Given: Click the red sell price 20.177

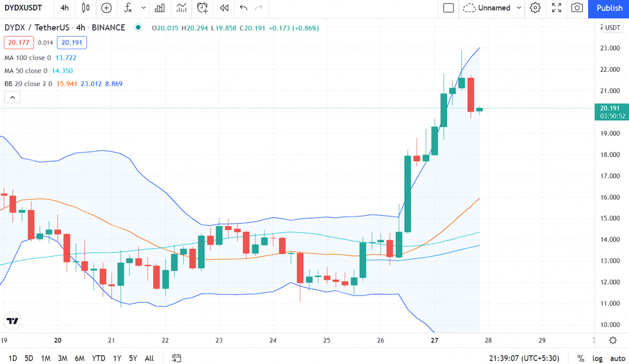Looking at the screenshot, I should tap(19, 43).
